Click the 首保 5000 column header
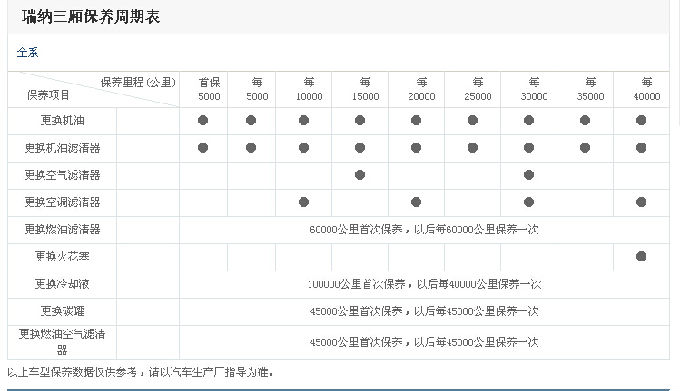680x391 pixels. pos(209,89)
